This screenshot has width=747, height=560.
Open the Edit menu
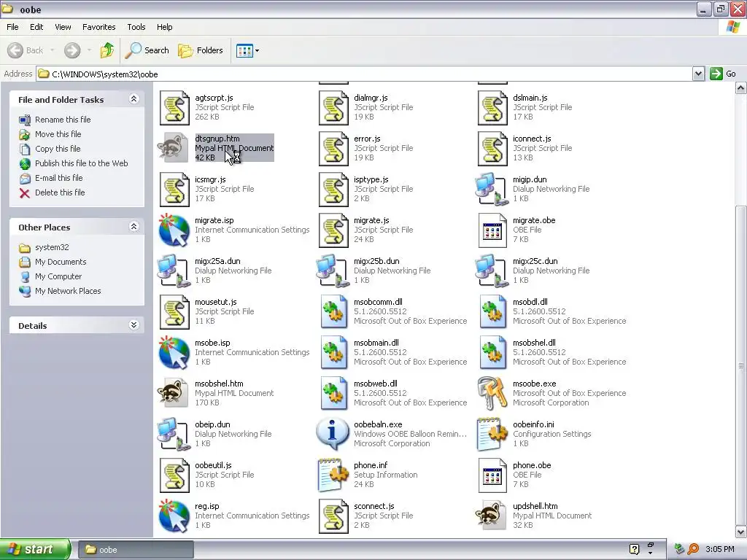[x=36, y=27]
